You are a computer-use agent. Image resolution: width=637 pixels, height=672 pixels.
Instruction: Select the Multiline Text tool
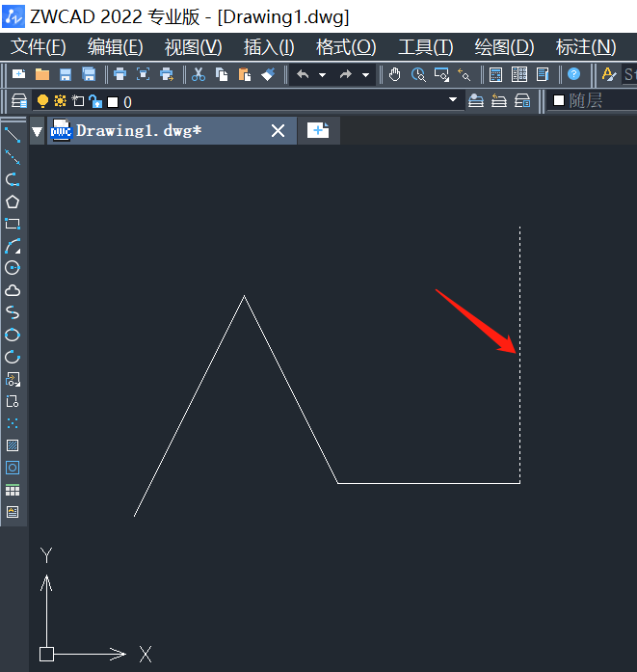[13, 512]
